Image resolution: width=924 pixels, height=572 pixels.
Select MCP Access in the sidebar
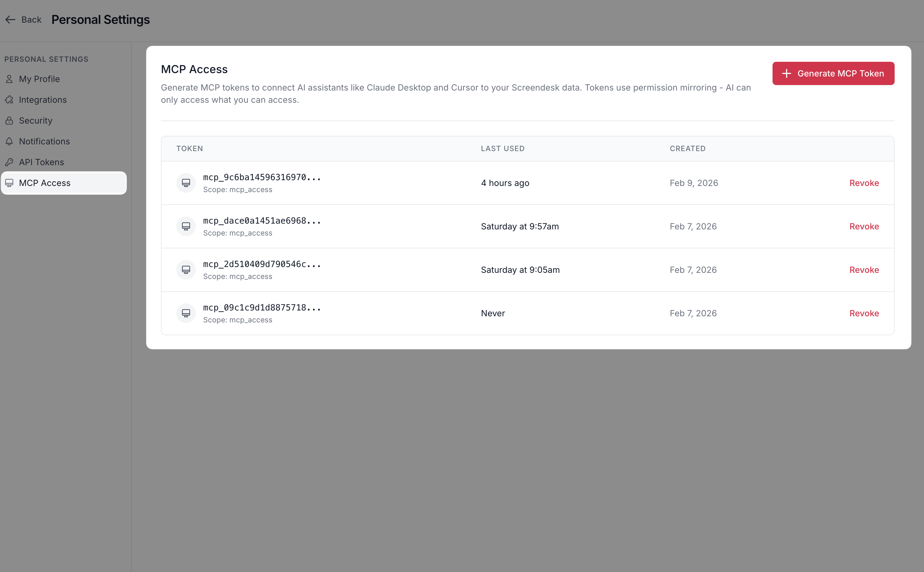pos(45,183)
